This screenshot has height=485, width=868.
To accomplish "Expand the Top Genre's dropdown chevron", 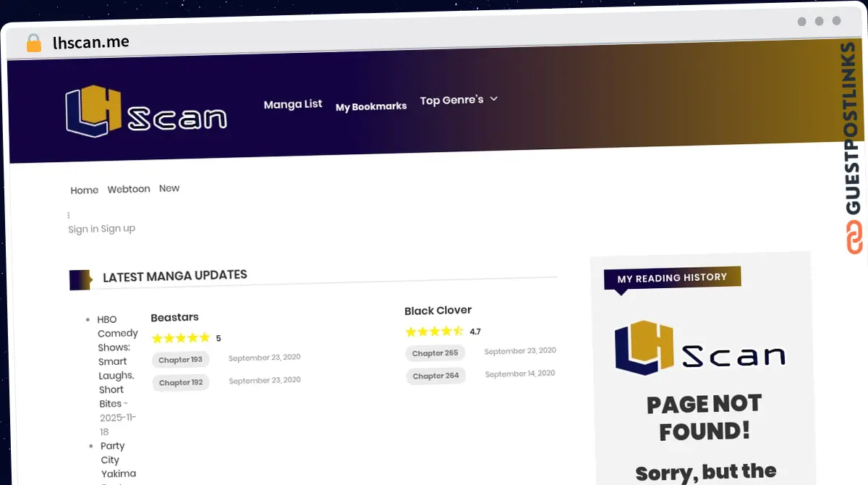I will (x=494, y=98).
